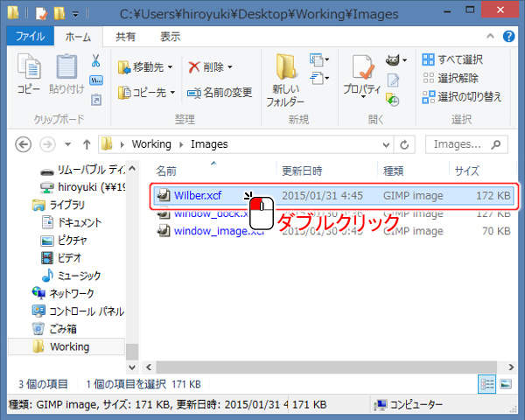
Task: Click the Forward navigation arrow
Action: tap(47, 144)
